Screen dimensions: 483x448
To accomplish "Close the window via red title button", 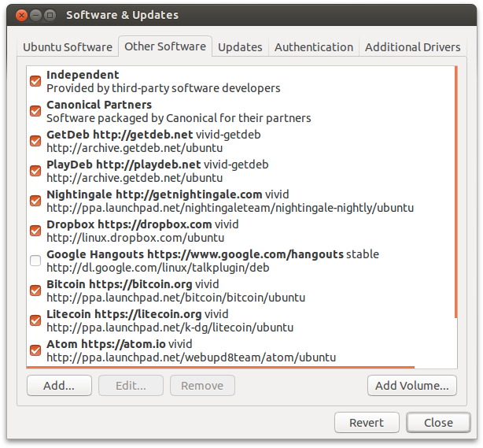I will (21, 15).
